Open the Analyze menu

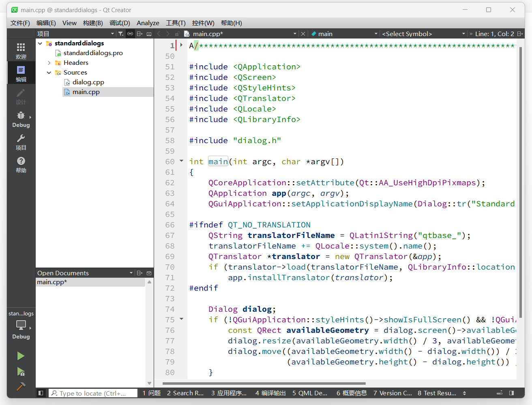point(148,23)
